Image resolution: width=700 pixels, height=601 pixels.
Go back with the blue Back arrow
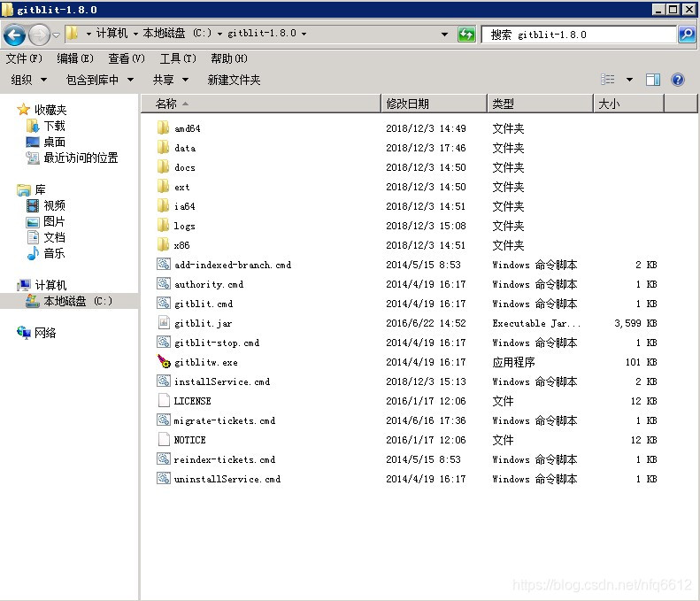coord(14,35)
